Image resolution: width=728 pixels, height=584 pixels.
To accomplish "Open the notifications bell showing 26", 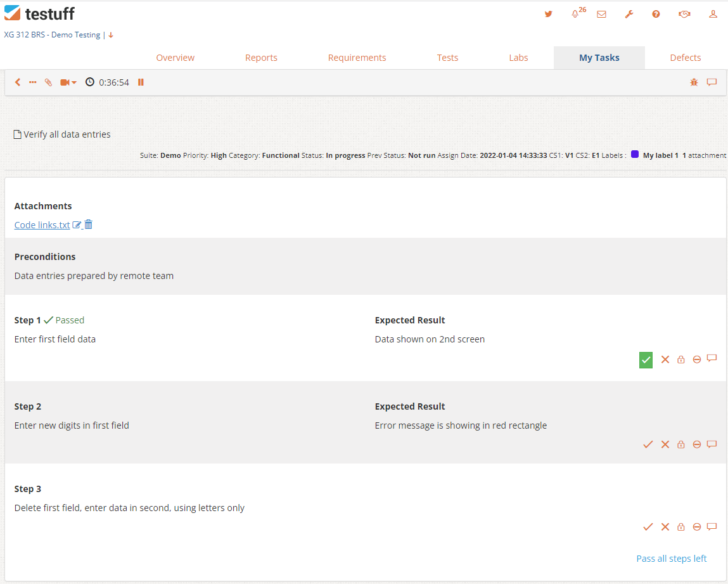I will pos(575,14).
